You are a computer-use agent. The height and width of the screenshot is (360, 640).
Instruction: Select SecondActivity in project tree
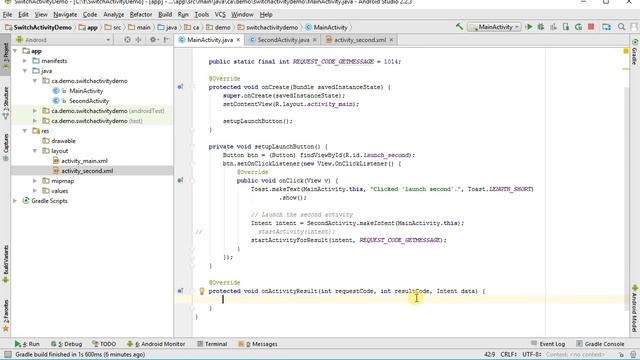pyautogui.click(x=89, y=101)
